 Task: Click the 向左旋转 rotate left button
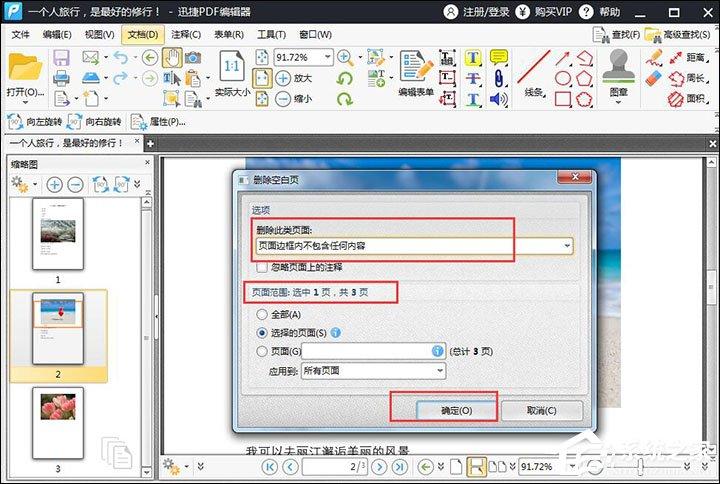pyautogui.click(x=35, y=122)
